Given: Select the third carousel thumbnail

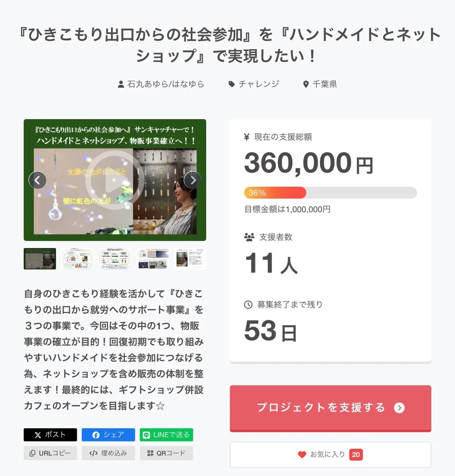Looking at the screenshot, I should pyautogui.click(x=115, y=259).
